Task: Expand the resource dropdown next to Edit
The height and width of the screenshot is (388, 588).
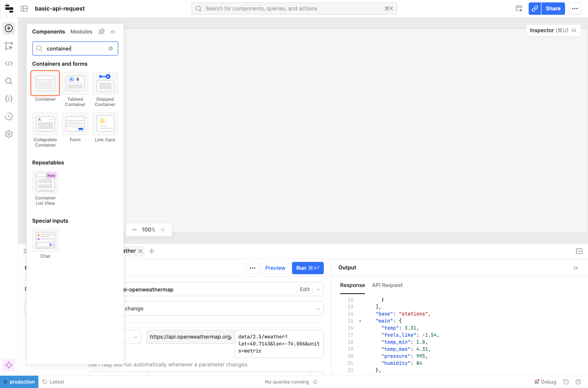Action: (x=318, y=289)
